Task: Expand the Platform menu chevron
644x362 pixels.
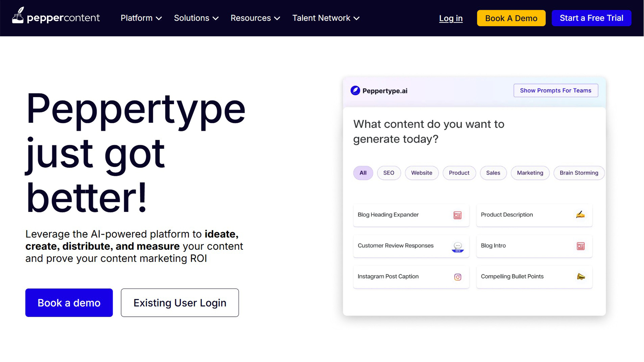Action: tap(159, 18)
